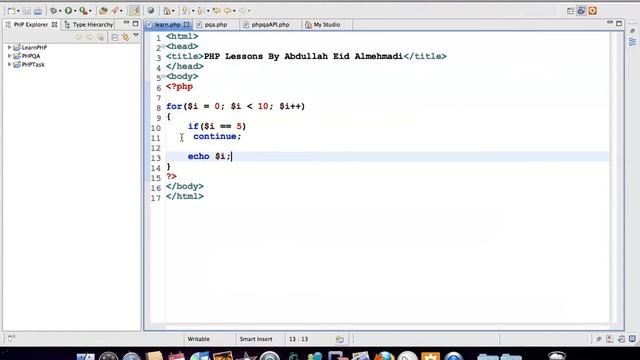640x360 pixels.
Task: Click the Search pencil toolbar icon
Action: coord(116,11)
